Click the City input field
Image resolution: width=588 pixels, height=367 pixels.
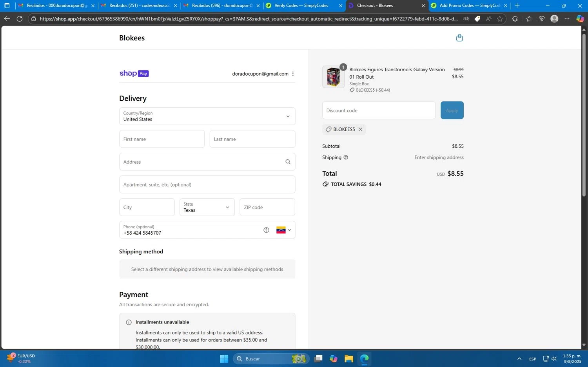click(x=147, y=207)
